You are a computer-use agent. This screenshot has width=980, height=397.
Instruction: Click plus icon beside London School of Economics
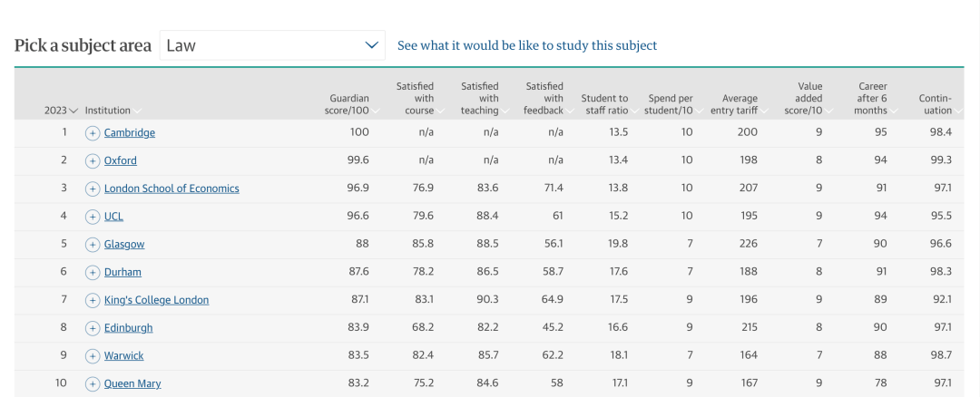click(x=93, y=189)
